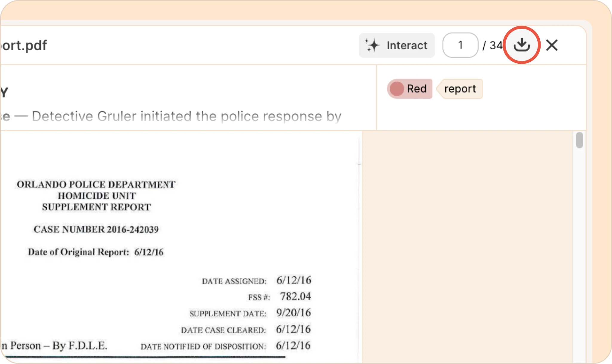
Task: Click DATE NOTIFIED OF DISPOSITION label
Action: point(203,346)
